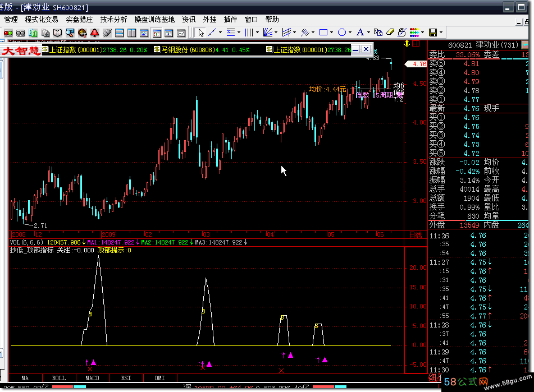Select the eraser tool
The image size is (534, 392).
tap(390, 33)
